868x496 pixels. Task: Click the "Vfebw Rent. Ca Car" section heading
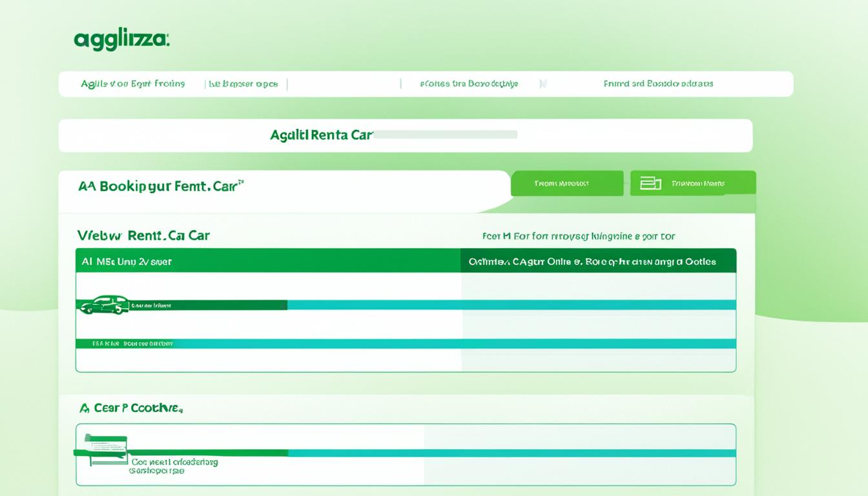coord(143,236)
